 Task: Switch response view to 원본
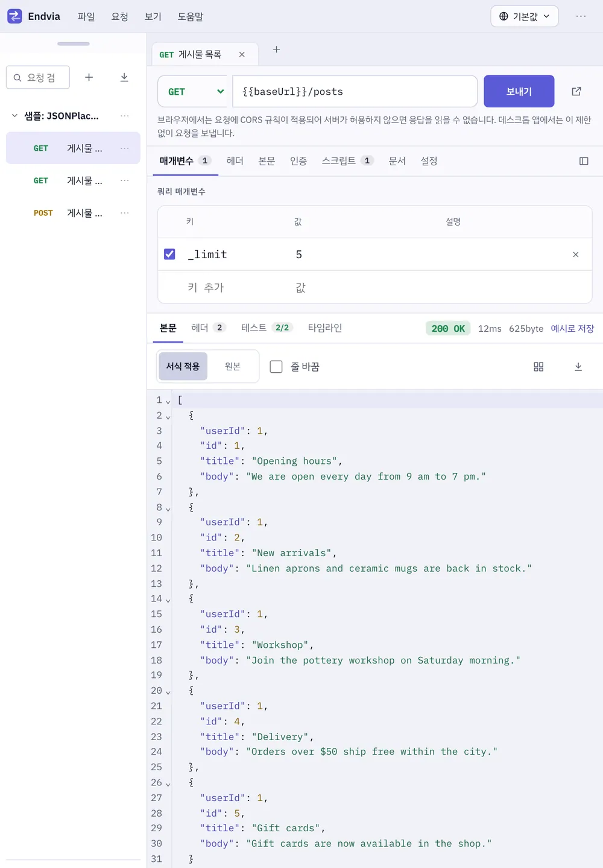233,366
